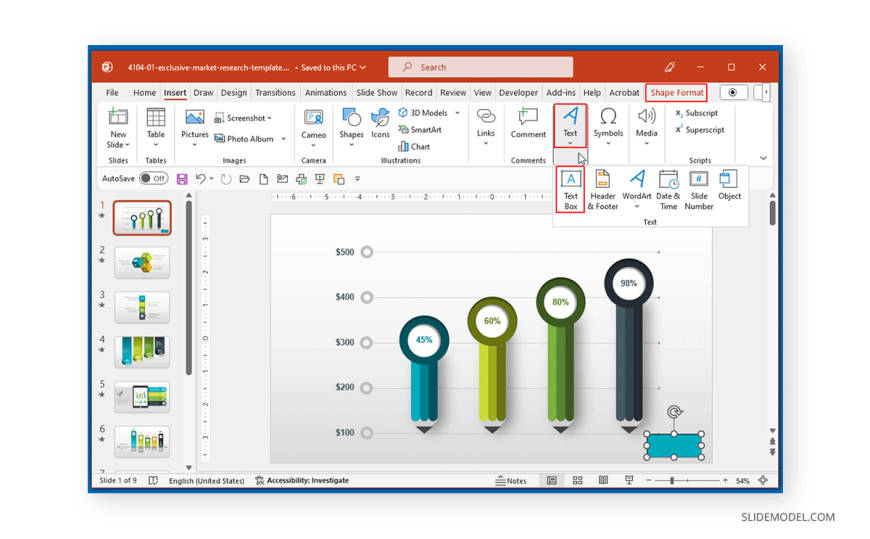
Task: Select slide 4 thumbnail
Action: click(x=142, y=352)
